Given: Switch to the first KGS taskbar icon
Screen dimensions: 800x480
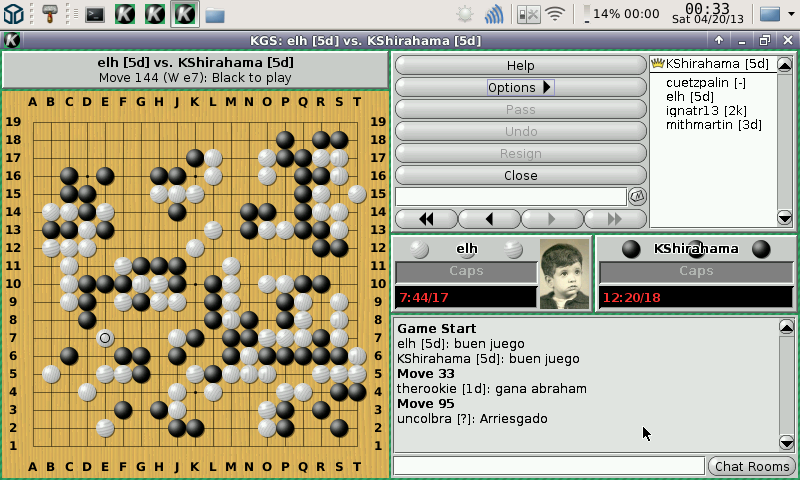Looking at the screenshot, I should point(125,14).
